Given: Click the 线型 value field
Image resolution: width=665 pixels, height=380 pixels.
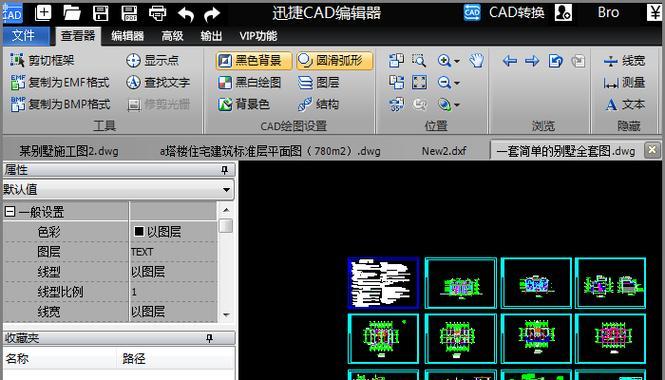Looking at the screenshot, I should click(x=173, y=272).
